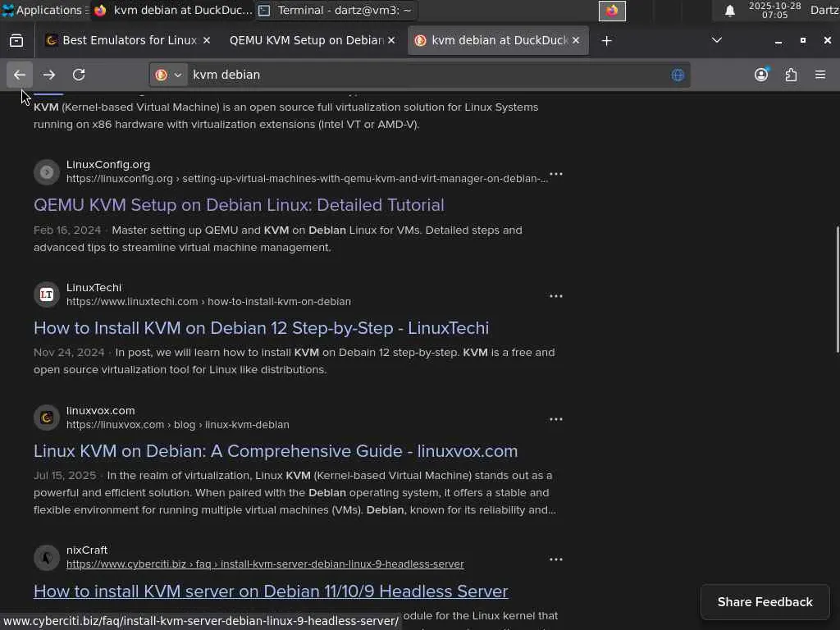Click the linuxvox.com result favicon
The width and height of the screenshot is (840, 630).
pos(47,418)
